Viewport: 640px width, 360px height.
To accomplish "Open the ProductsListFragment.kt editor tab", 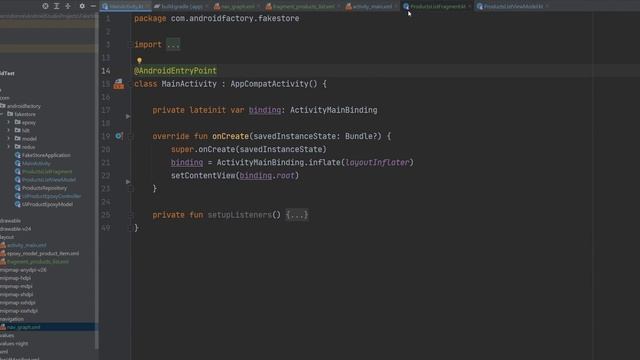I will tap(437, 6).
